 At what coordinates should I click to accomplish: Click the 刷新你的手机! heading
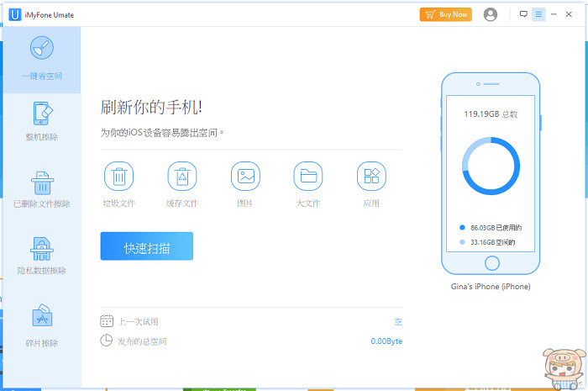point(151,108)
